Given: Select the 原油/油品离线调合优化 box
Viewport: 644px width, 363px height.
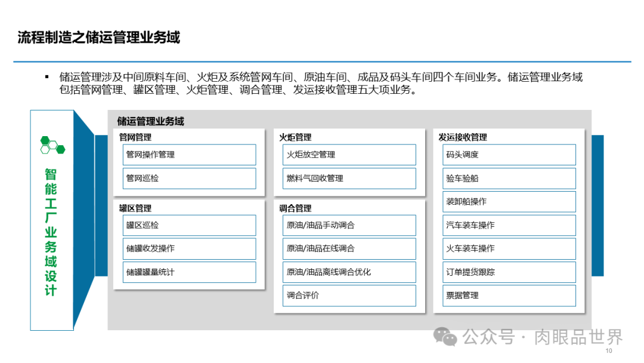Looking at the screenshot, I should pyautogui.click(x=349, y=272).
